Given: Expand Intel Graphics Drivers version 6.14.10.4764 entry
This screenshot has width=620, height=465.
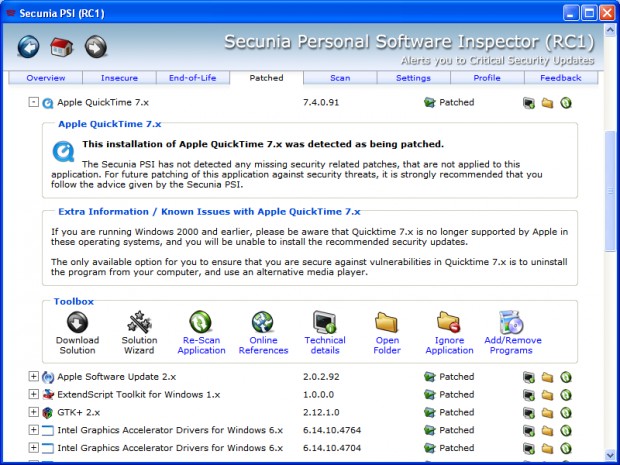Looking at the screenshot, I should coord(34,430).
